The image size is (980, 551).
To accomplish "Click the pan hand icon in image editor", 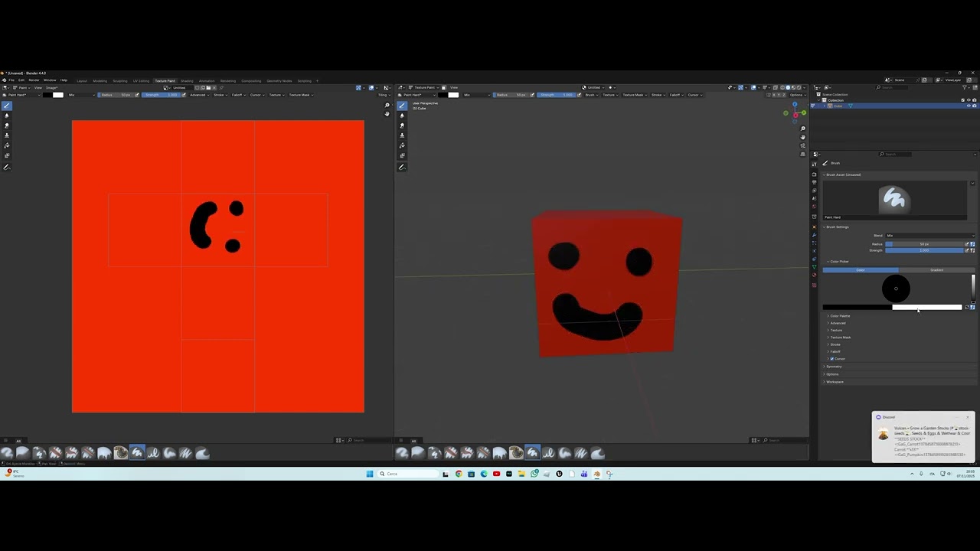I will (x=387, y=114).
